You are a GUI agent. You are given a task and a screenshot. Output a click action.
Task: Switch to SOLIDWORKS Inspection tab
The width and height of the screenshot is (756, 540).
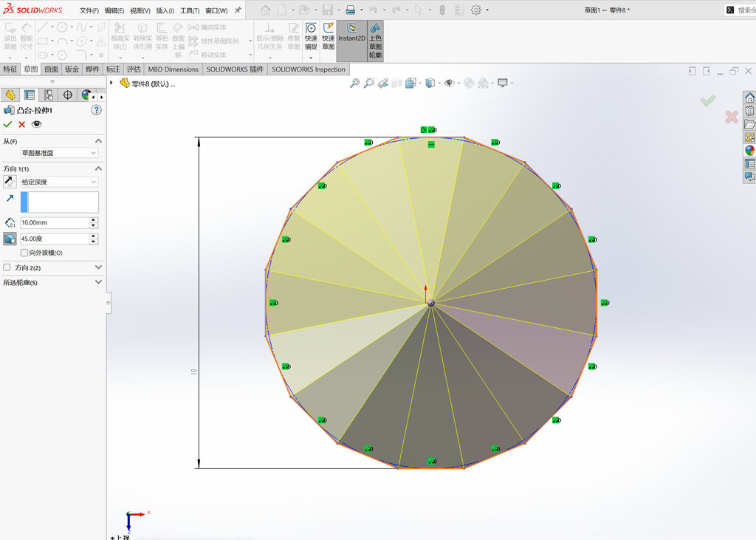pos(309,69)
